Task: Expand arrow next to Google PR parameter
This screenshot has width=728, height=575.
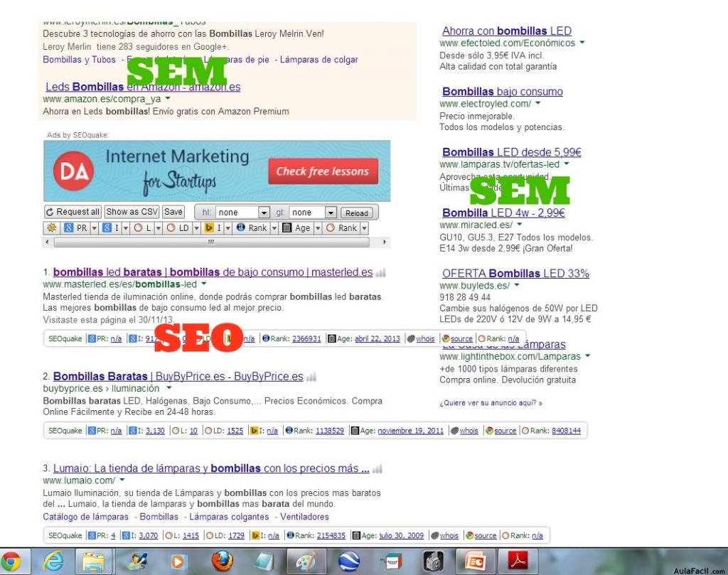Action: [95, 228]
